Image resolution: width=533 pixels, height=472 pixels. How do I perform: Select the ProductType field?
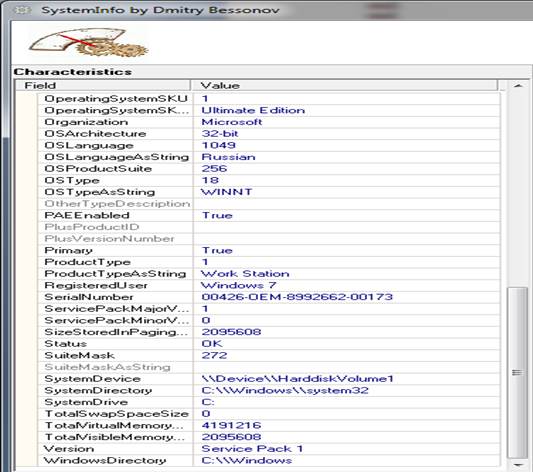[x=87, y=262]
